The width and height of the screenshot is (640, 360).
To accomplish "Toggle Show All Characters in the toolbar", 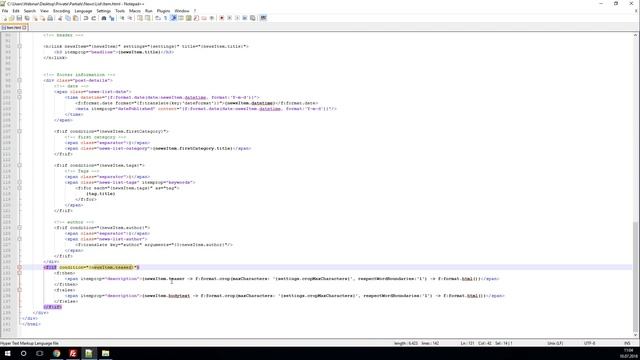I will pos(165,18).
